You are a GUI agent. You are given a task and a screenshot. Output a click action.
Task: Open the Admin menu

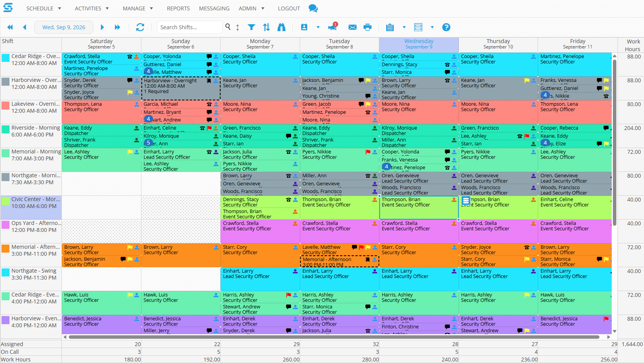pos(247,8)
